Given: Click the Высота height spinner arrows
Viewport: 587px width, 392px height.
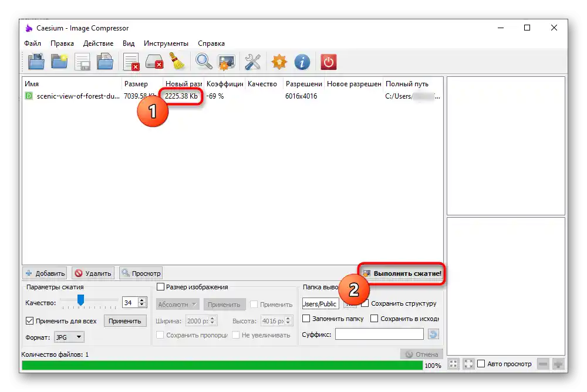Looking at the screenshot, I should (288, 321).
